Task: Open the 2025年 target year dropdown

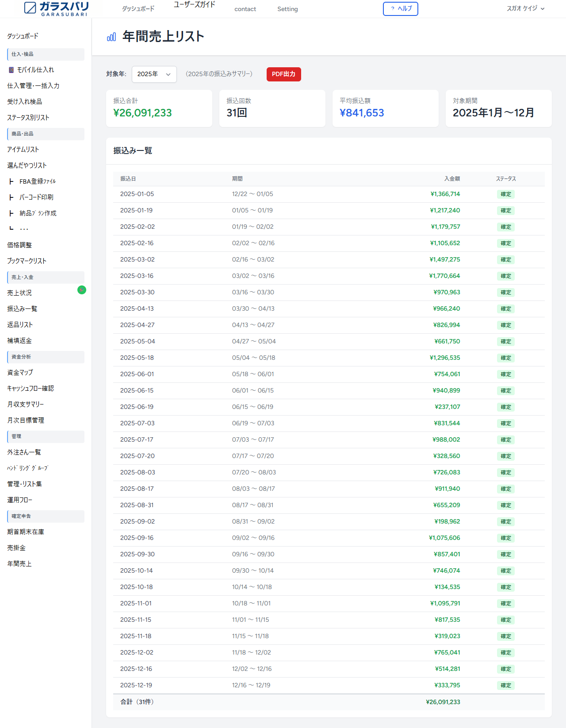Action: 154,74
